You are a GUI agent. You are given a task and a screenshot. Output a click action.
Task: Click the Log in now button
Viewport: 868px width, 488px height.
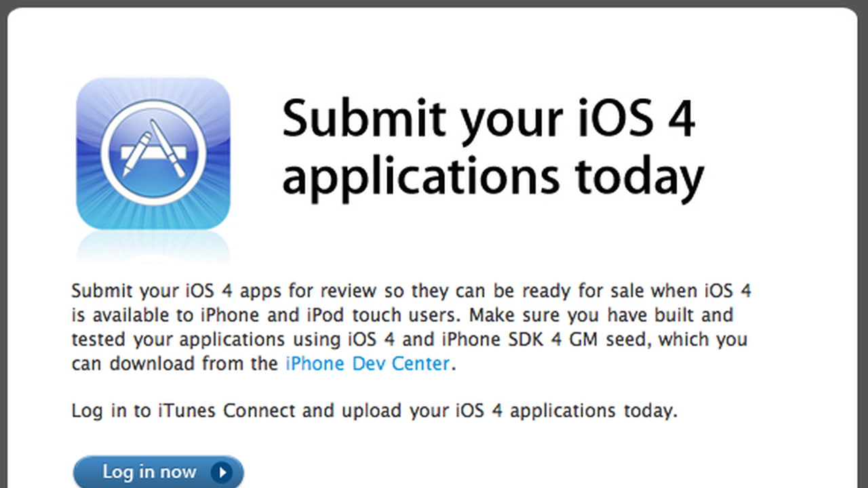[158, 472]
